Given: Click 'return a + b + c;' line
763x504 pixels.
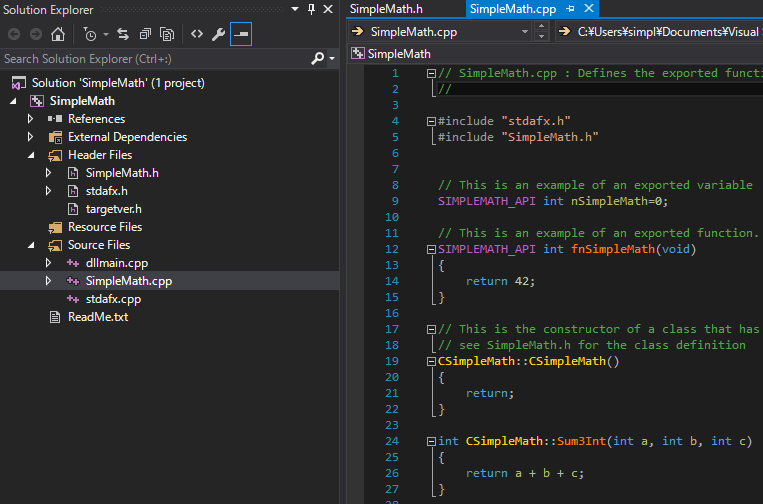Looking at the screenshot, I should [525, 473].
